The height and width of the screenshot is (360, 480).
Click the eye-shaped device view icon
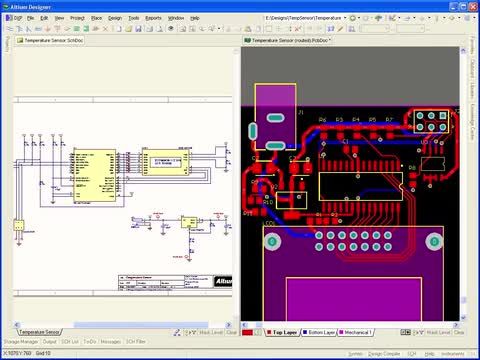click(x=171, y=29)
